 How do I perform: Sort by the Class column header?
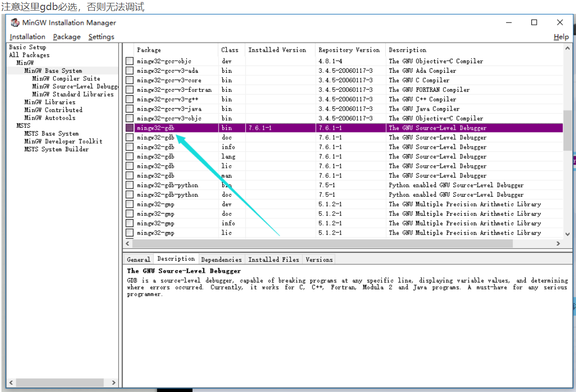click(232, 50)
